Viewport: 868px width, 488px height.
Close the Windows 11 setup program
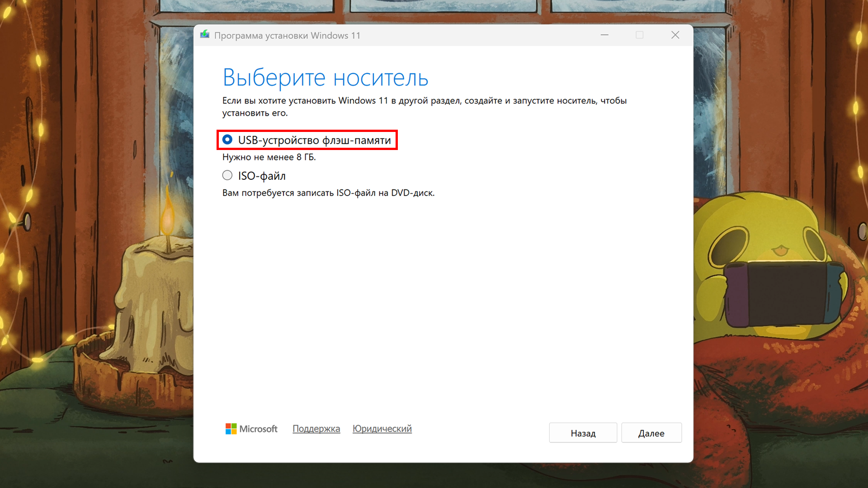[675, 35]
